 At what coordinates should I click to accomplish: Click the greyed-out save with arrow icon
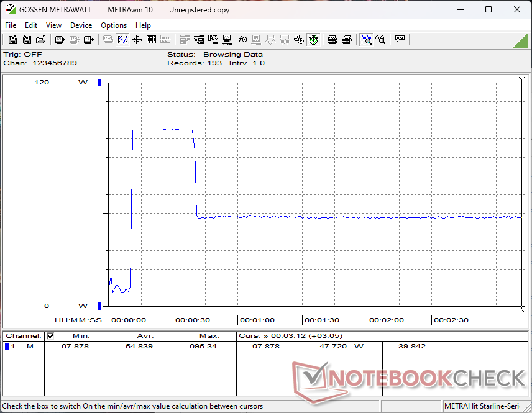pyautogui.click(x=185, y=40)
